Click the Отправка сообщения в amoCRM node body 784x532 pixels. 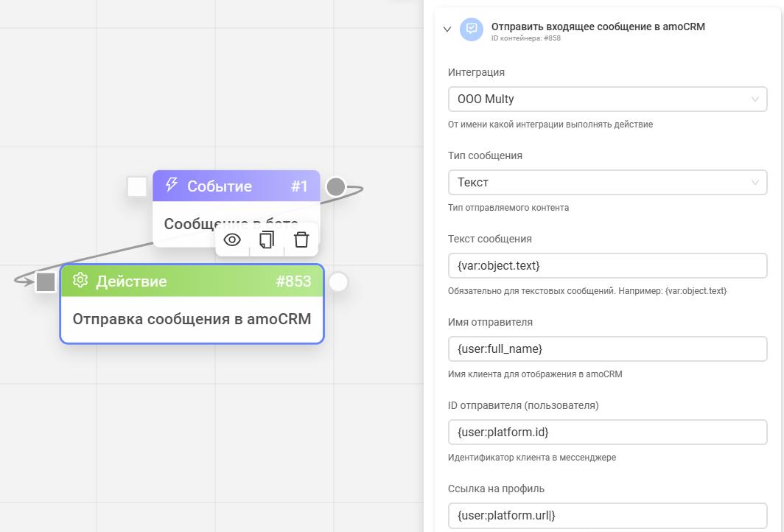tap(192, 320)
